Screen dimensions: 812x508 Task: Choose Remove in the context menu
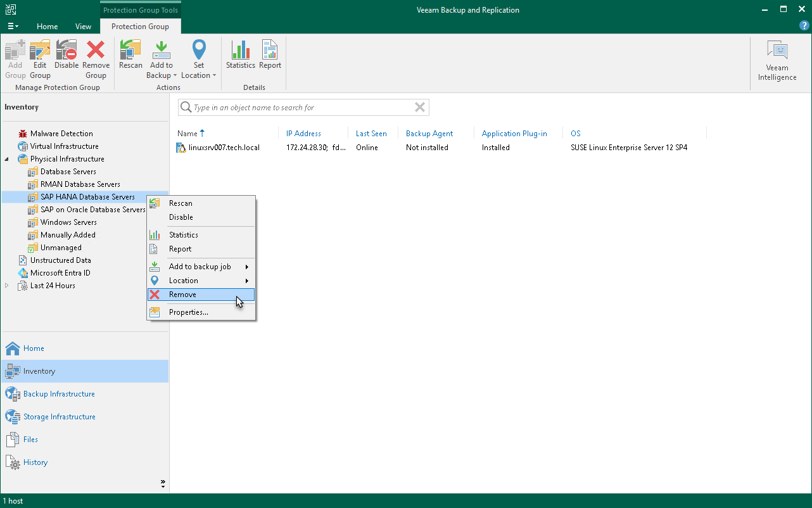(182, 295)
